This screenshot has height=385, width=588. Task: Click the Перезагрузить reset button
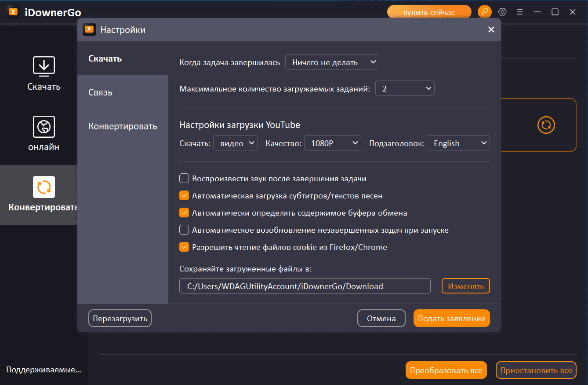(120, 318)
